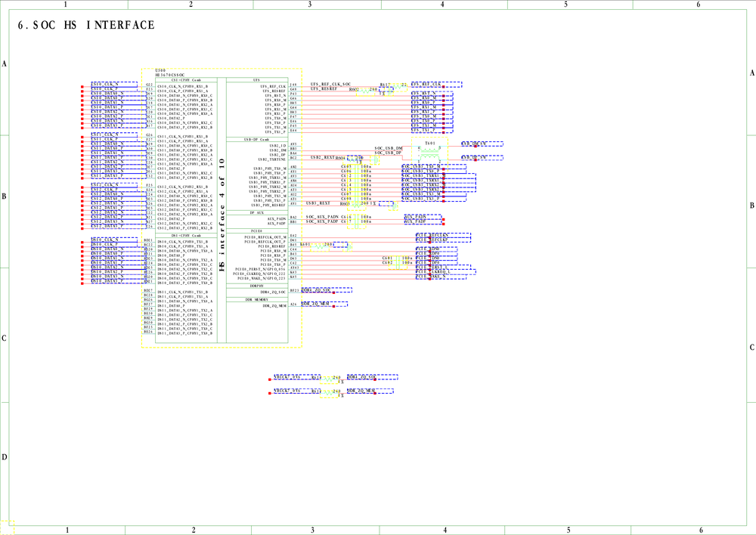Select the CSI1_CLK_N off-page net port
Screen dimensions: 756x535
tap(114, 135)
